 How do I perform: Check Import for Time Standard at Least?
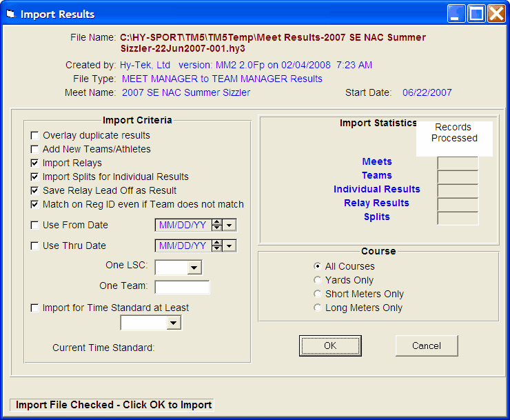pyautogui.click(x=35, y=308)
